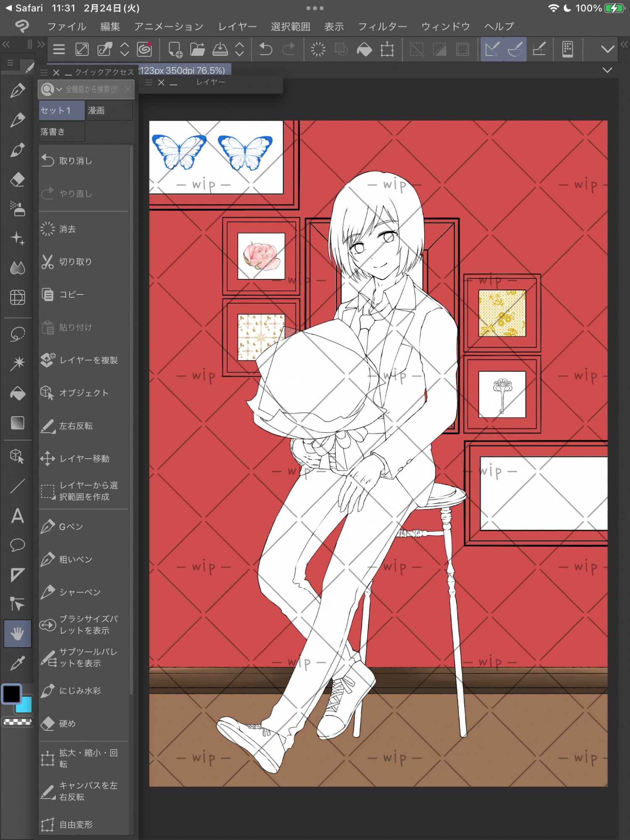The image size is (630, 840).
Task: Select the Balloon tool
Action: coord(17,545)
